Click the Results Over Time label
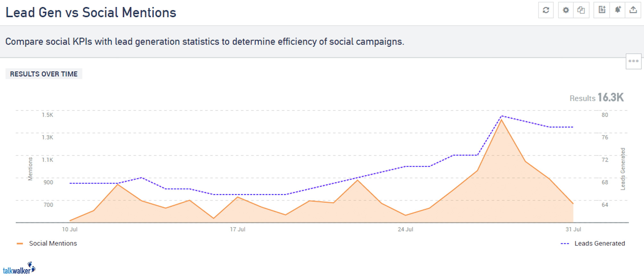This screenshot has width=644, height=276. 44,74
